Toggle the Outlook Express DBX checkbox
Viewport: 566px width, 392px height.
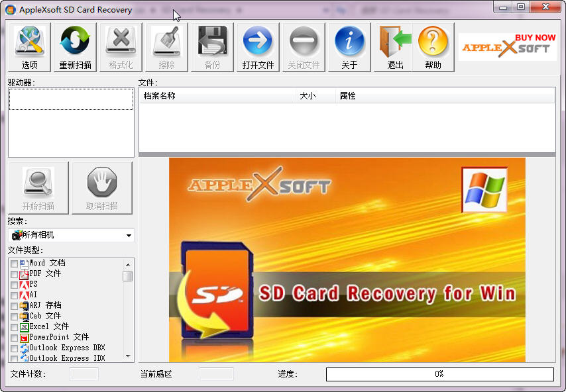pyautogui.click(x=14, y=348)
